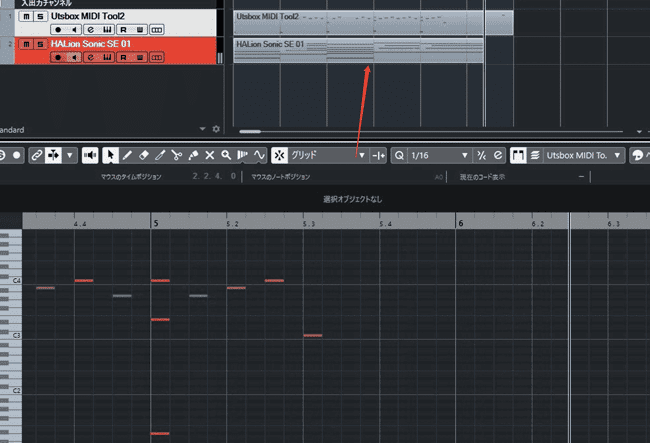Solo the HALion Sonic SE 01 track
The width and height of the screenshot is (650, 443).
[x=40, y=44]
